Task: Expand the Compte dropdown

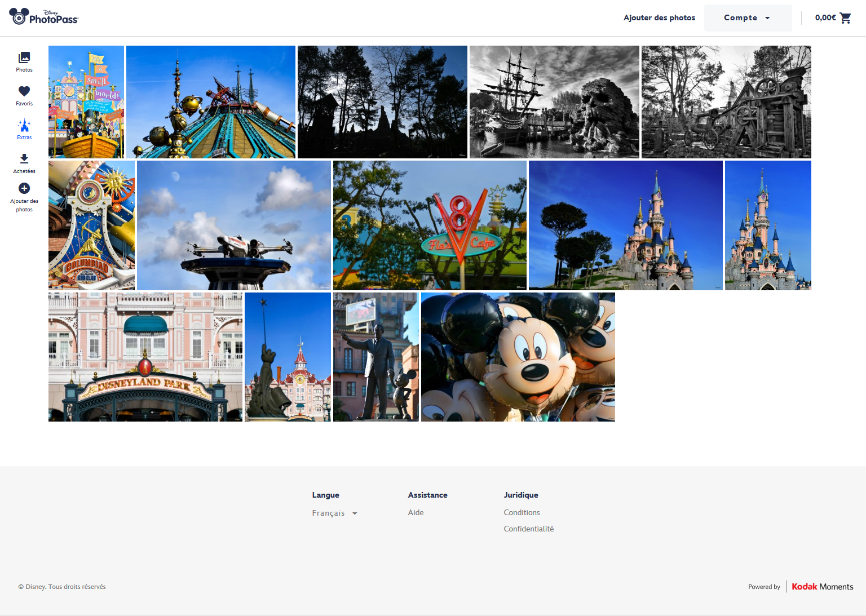Action: tap(748, 18)
